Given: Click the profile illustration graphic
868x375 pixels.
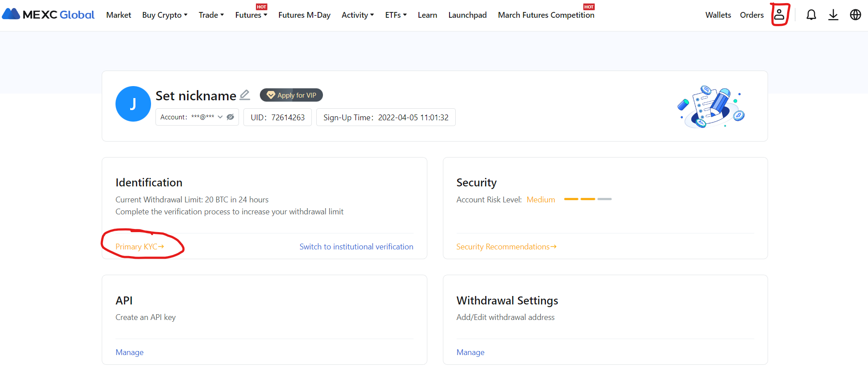Looking at the screenshot, I should click(711, 107).
